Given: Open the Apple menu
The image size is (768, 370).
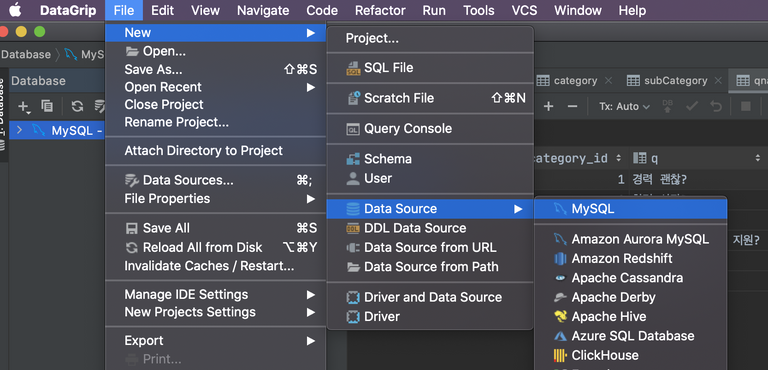Looking at the screenshot, I should tap(15, 10).
